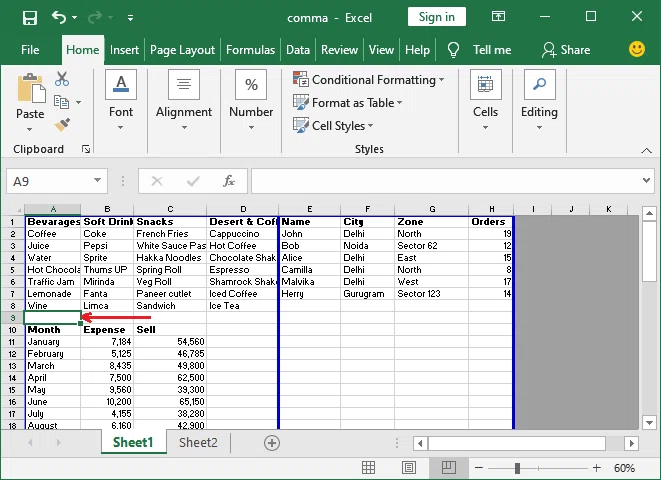
Task: Click into the formula bar input
Action: tap(446, 181)
